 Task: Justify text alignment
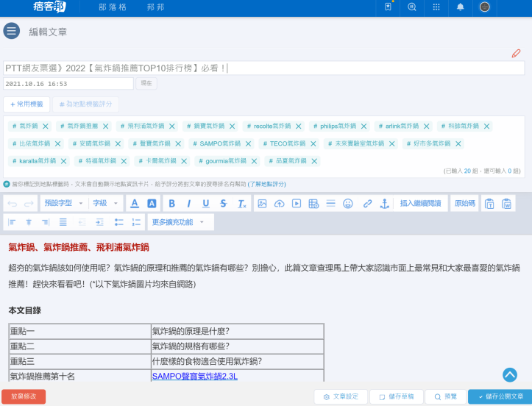click(63, 222)
